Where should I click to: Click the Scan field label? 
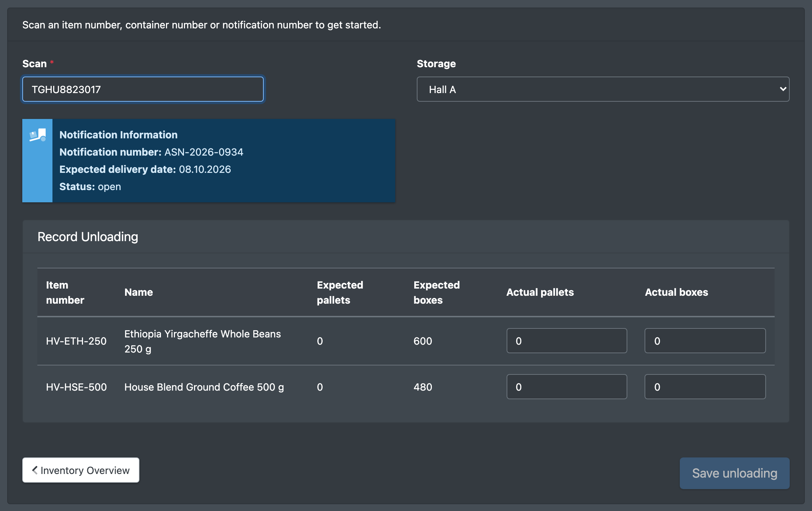(x=34, y=64)
